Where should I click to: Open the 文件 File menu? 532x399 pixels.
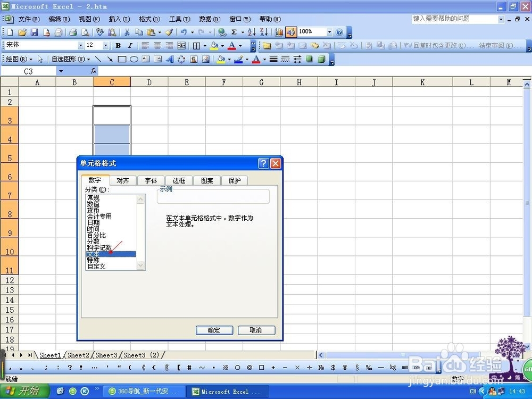[29, 19]
